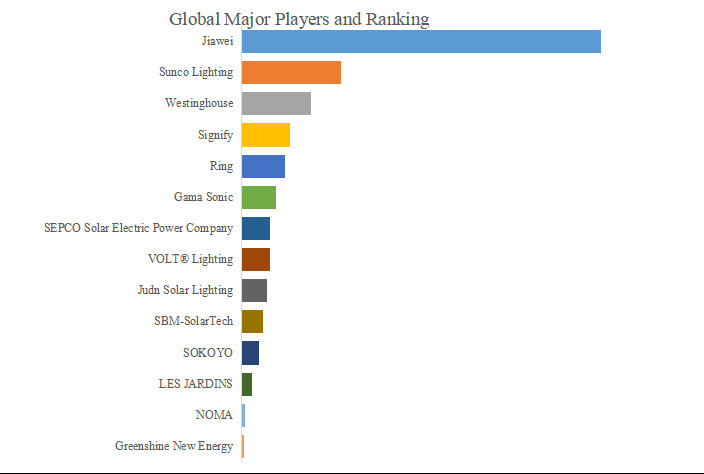Click the 'SEPCO Solar Electric Power Company' label
The image size is (704, 474).
pos(139,228)
